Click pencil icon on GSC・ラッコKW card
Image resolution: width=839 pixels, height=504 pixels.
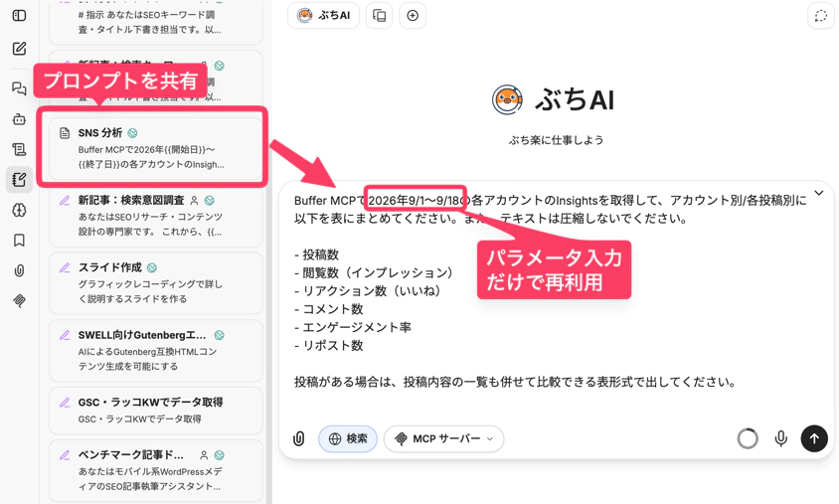65,403
